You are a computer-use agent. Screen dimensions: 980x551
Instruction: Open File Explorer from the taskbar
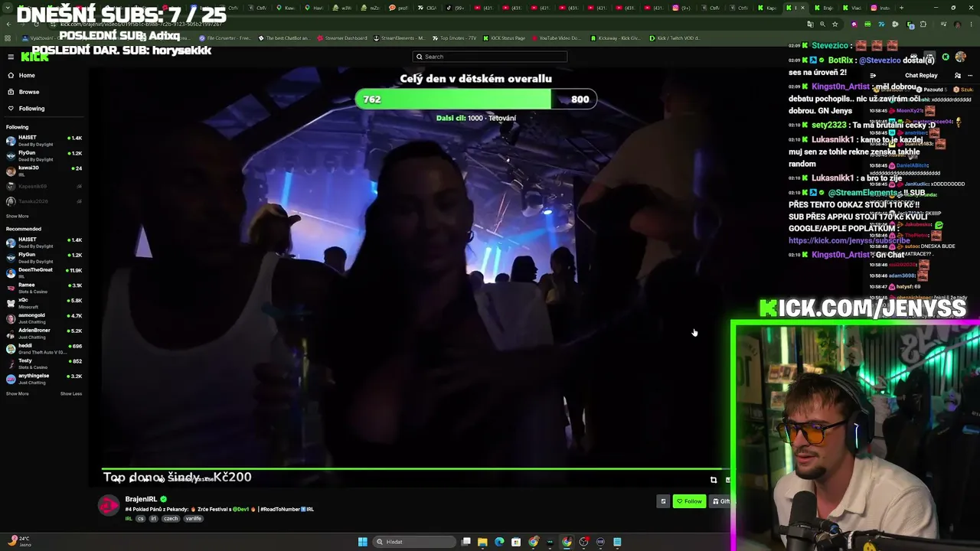click(x=482, y=542)
